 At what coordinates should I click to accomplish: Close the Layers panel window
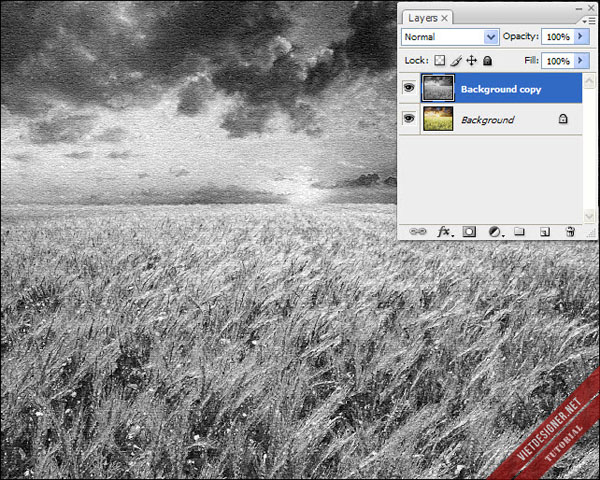tap(591, 8)
